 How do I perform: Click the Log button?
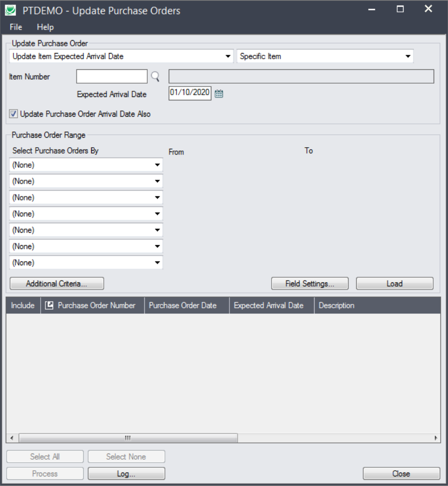click(x=126, y=474)
